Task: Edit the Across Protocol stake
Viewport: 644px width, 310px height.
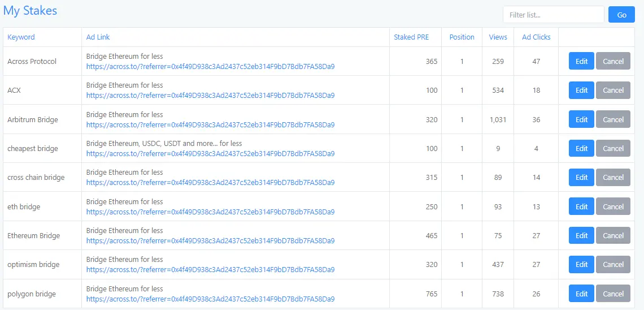Action: [581, 61]
